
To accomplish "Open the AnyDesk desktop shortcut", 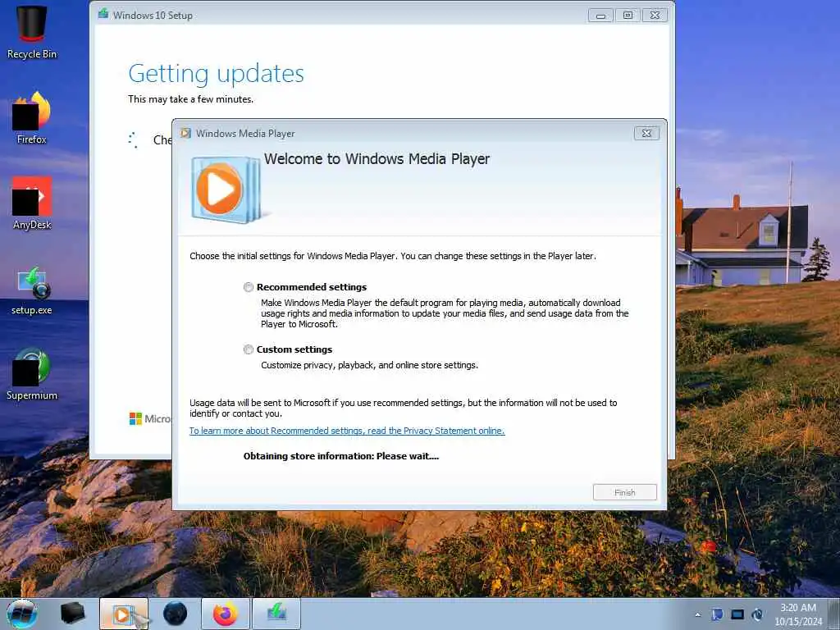I will click(32, 203).
